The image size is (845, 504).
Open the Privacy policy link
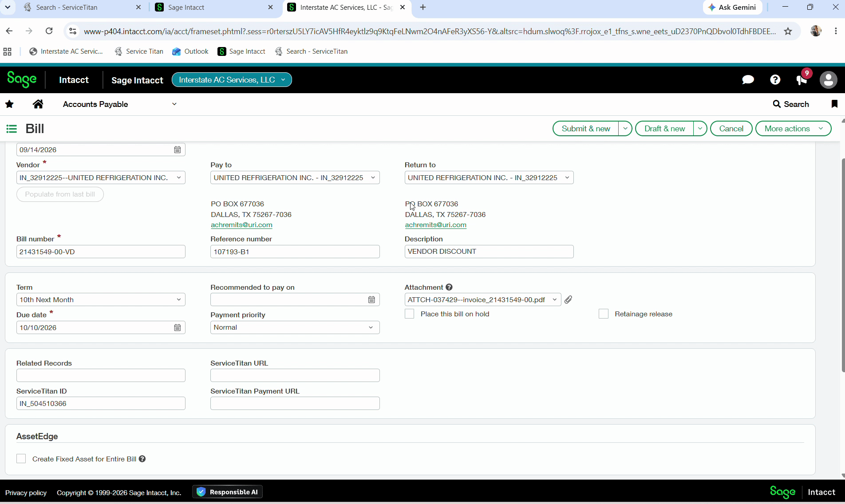pos(26,493)
